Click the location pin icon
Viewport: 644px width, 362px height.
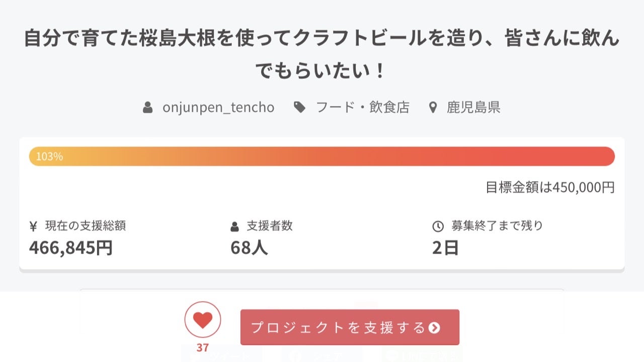(433, 107)
